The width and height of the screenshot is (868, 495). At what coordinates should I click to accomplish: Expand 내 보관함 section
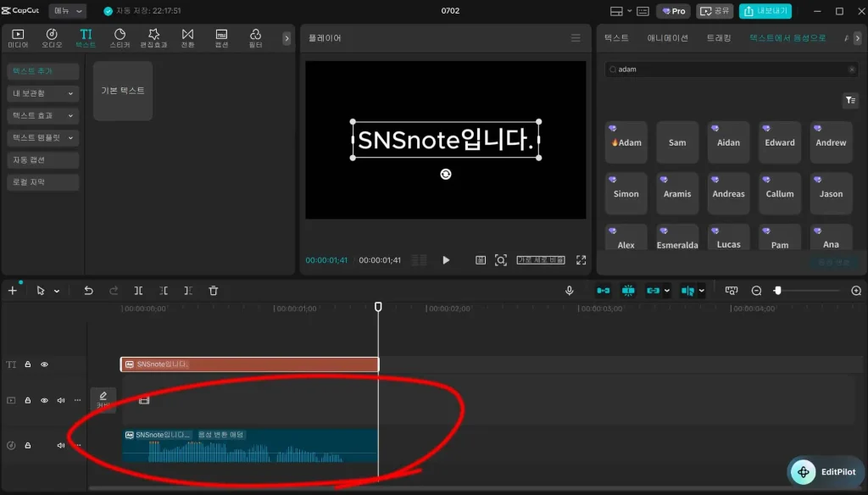tap(42, 93)
